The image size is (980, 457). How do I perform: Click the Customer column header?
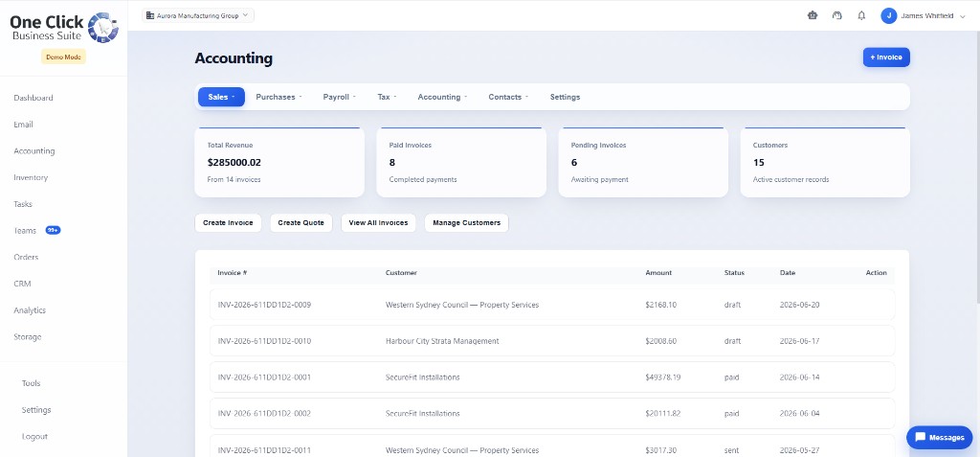[x=401, y=273]
